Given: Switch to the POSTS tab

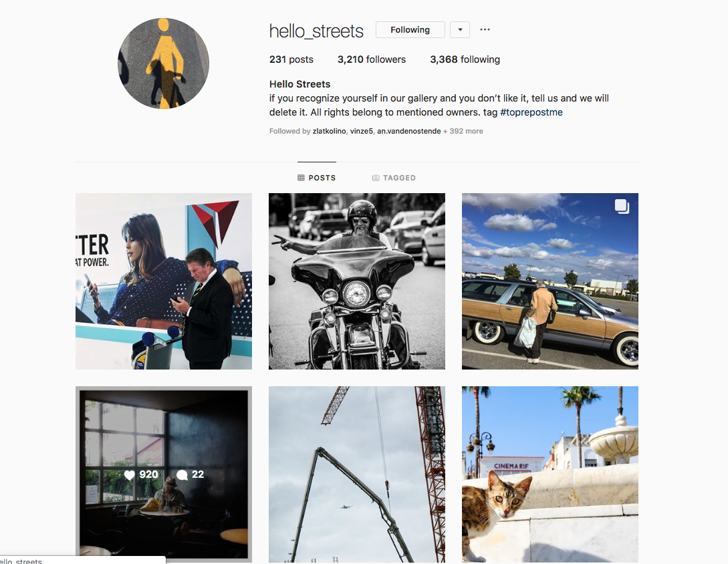Looking at the screenshot, I should click(x=317, y=178).
